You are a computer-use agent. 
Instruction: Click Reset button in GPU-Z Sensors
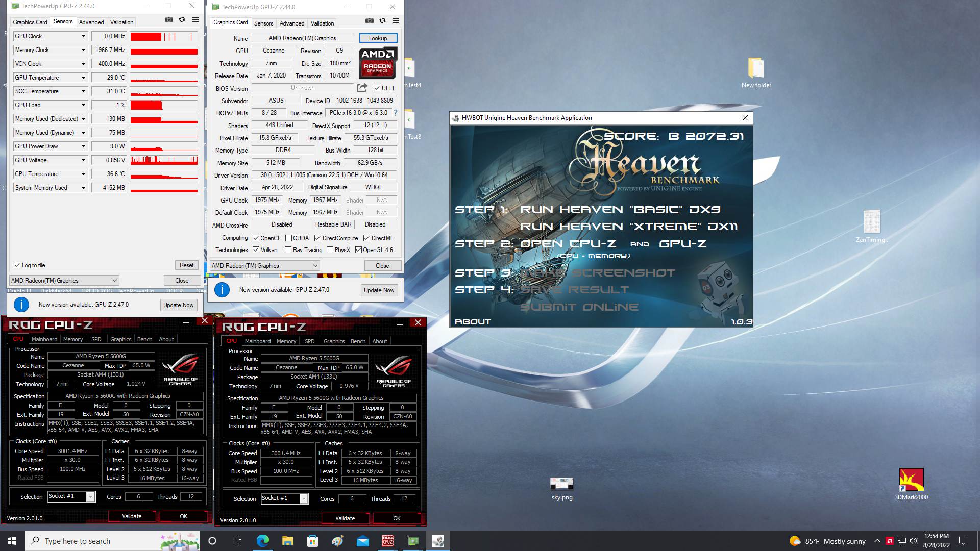click(186, 265)
